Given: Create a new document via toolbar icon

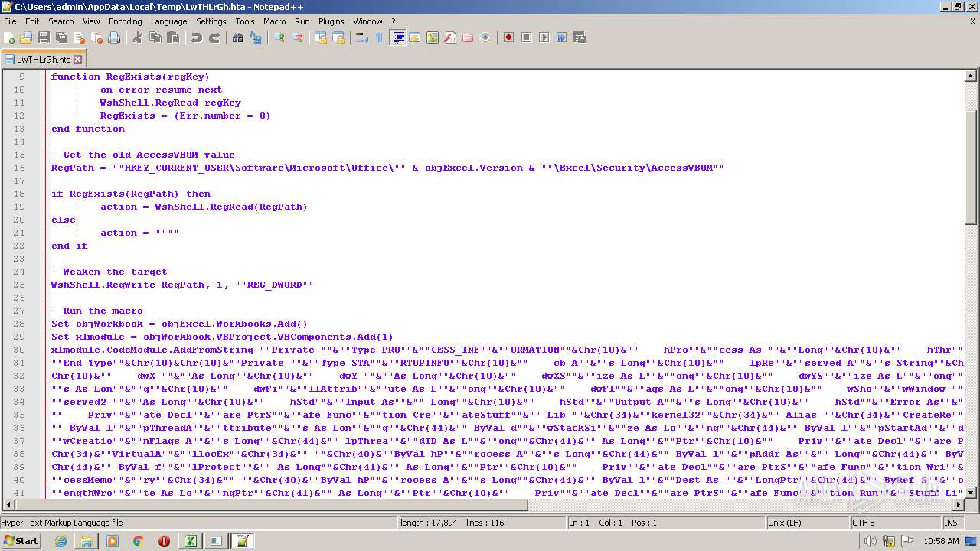Looking at the screenshot, I should [9, 37].
